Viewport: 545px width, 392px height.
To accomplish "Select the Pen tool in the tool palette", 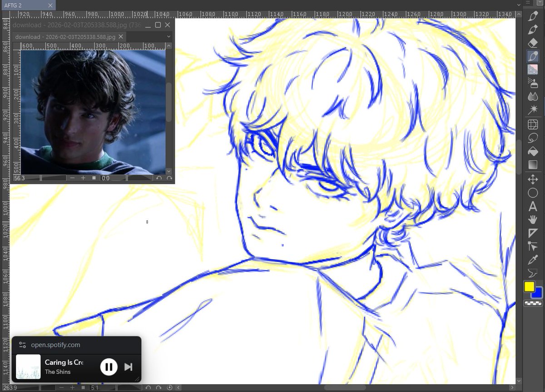I will pos(533,17).
